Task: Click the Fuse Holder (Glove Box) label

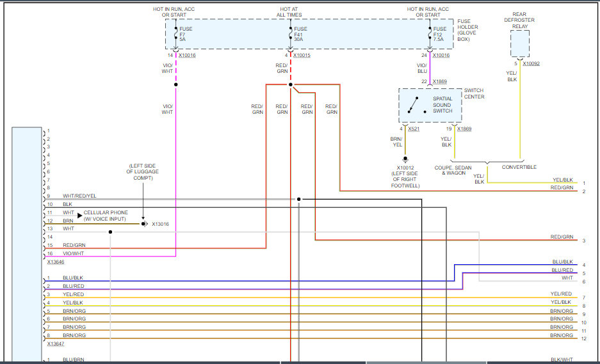Action: pos(467,30)
